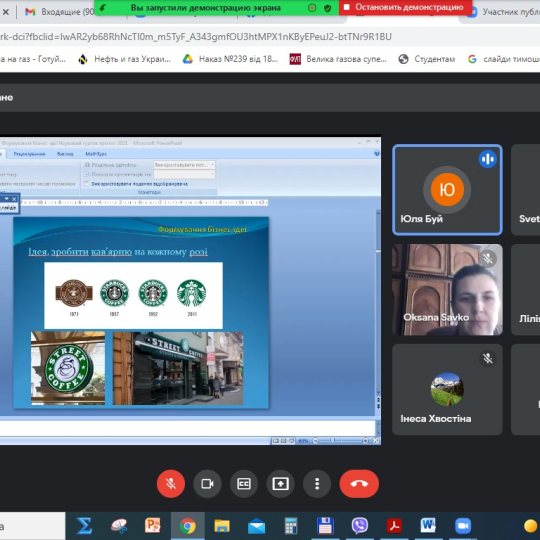Close the small floating слайдів panel

coord(14,199)
